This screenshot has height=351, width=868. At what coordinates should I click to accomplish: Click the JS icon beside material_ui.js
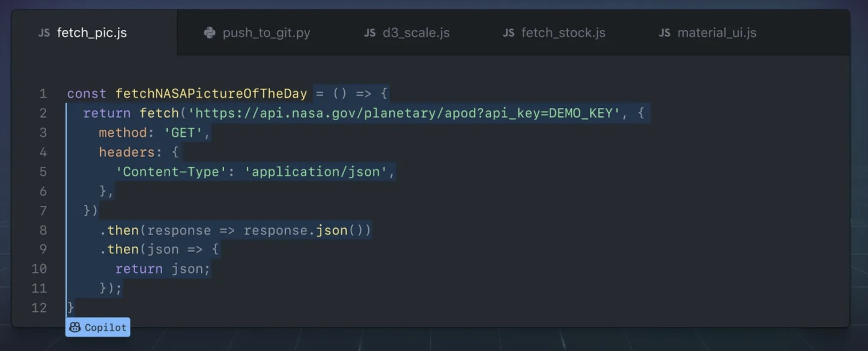[665, 33]
